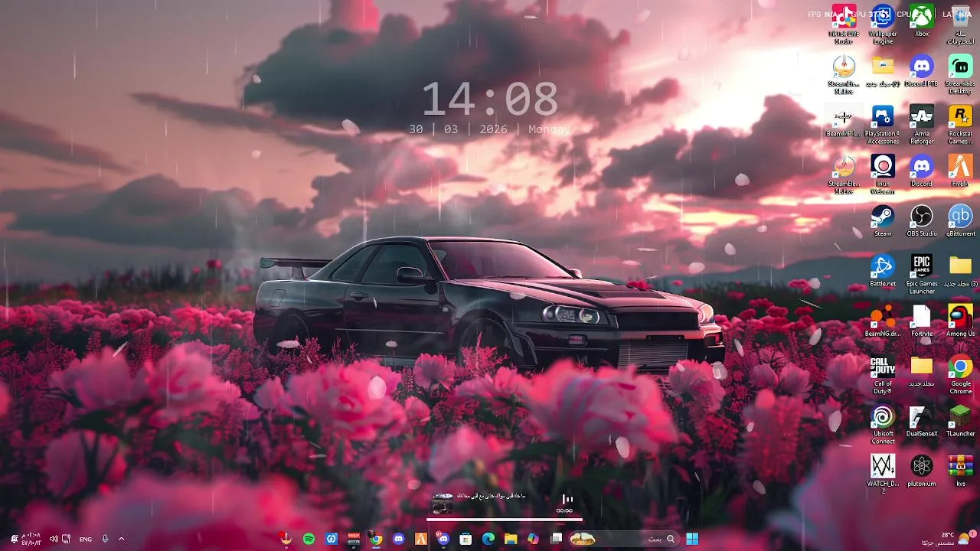This screenshot has width=980, height=551.
Task: Select the Call of Duty desktop shortcut
Action: point(883,374)
